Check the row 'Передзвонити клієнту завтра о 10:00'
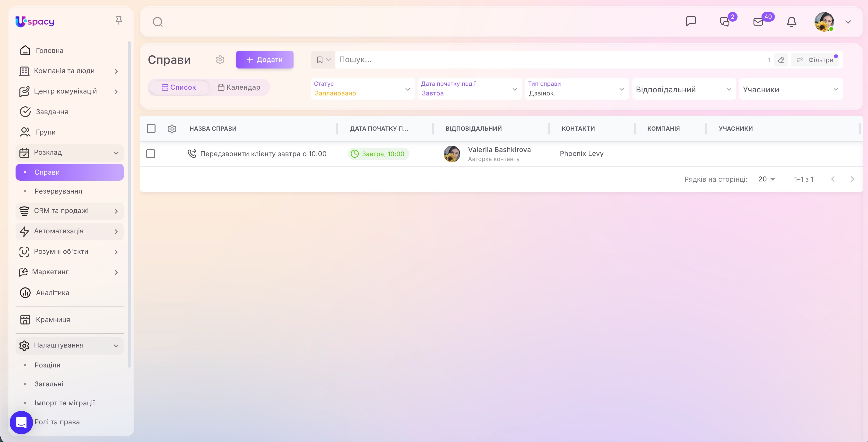Image resolution: width=868 pixels, height=442 pixels. click(151, 154)
